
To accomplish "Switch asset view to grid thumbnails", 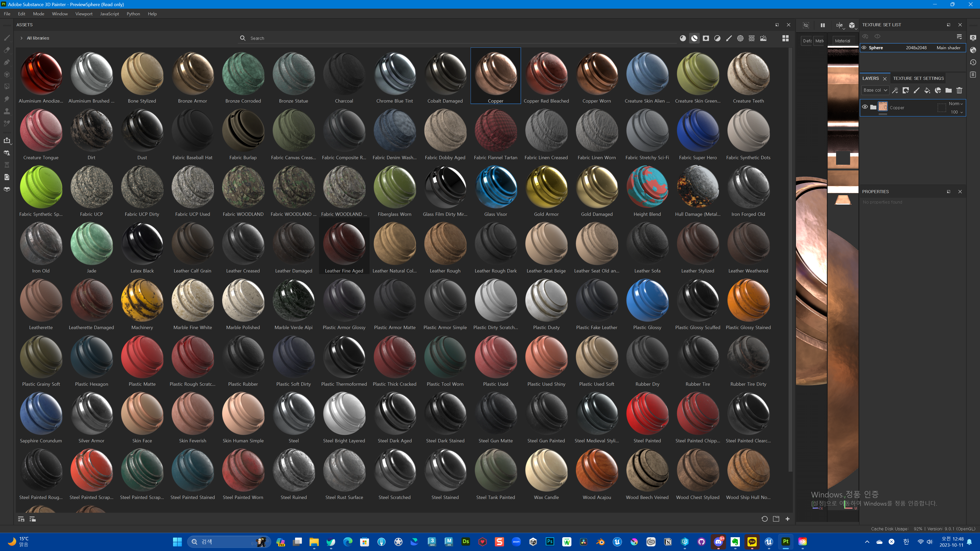I will tap(785, 39).
